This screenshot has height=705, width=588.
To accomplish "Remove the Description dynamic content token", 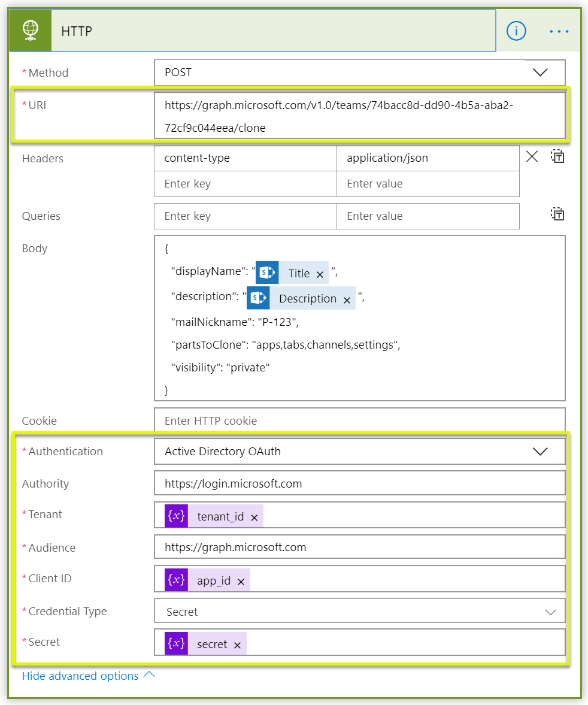I will tap(347, 300).
